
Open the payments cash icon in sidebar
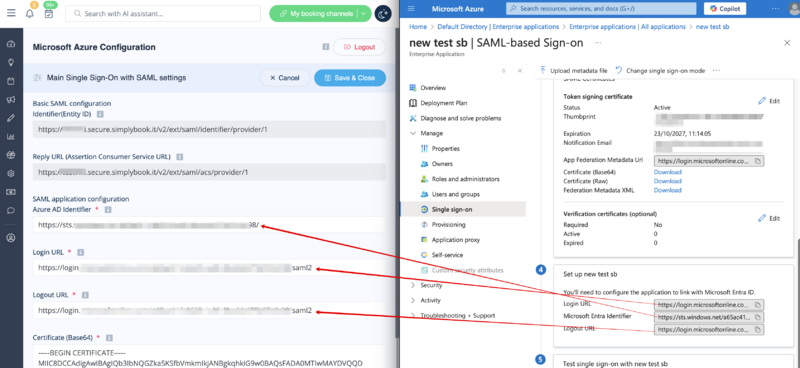coord(11,192)
